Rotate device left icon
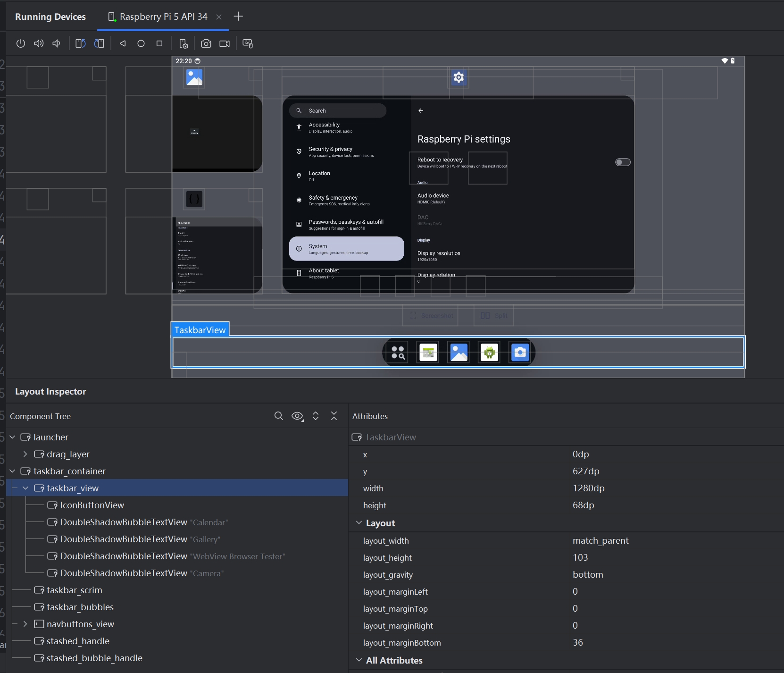 point(81,43)
